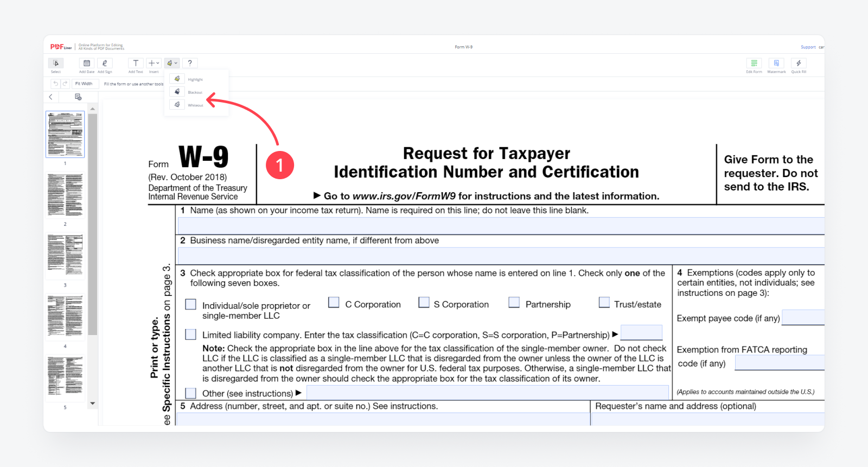Pick the Highlight brush option

[177, 79]
